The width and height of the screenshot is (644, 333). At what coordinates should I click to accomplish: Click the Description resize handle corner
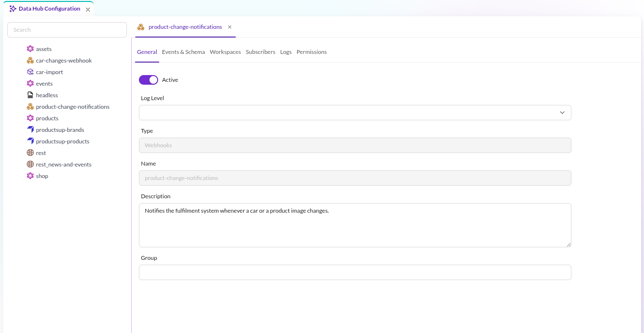pos(569,244)
